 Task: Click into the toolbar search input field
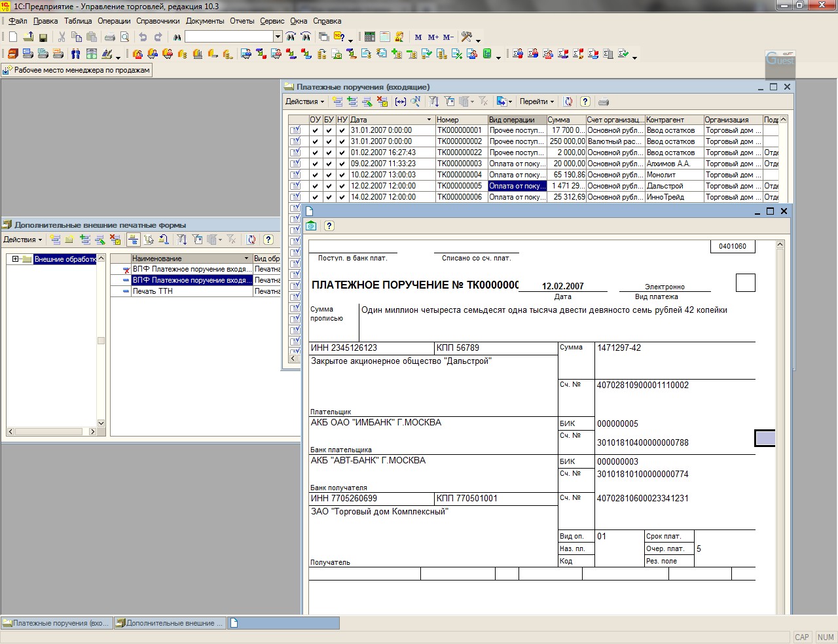[229, 37]
